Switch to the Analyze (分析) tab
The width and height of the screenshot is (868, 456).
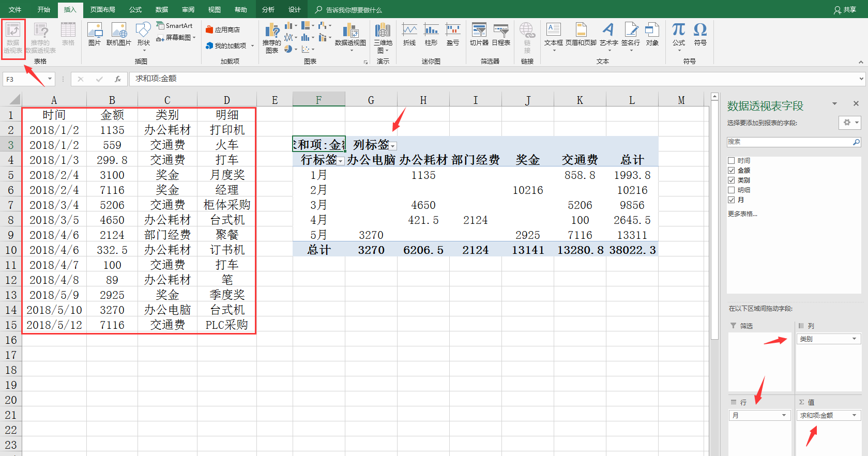(268, 9)
